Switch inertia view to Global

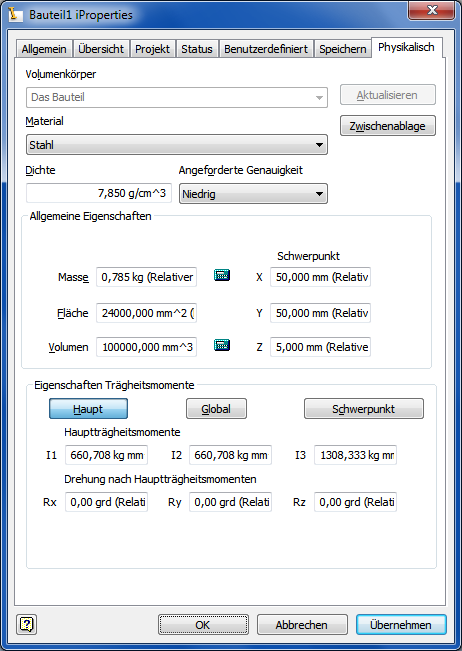pos(216,409)
